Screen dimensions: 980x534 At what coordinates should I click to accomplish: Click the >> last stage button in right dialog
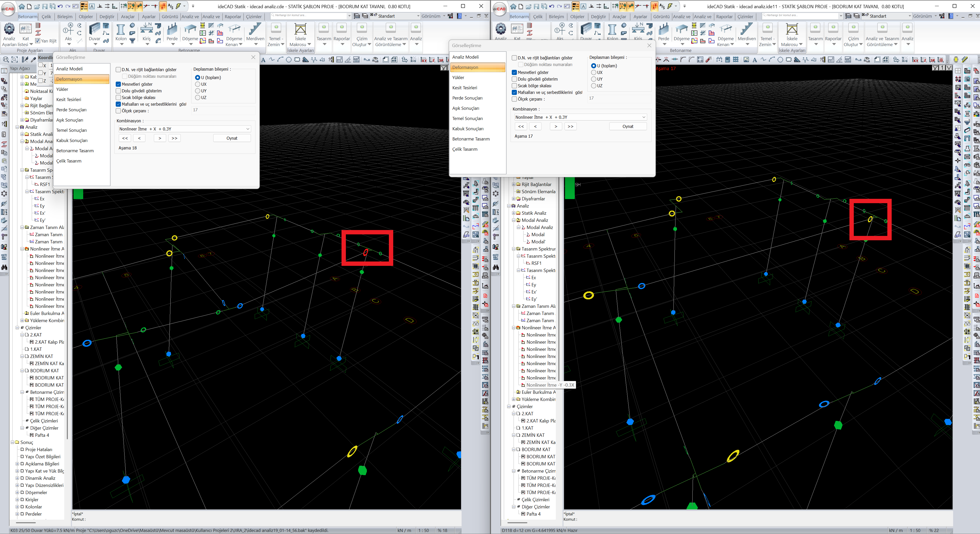point(570,126)
